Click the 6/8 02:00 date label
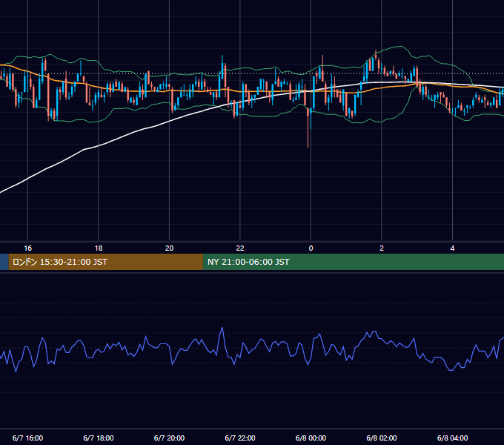The height and width of the screenshot is (445, 504). pyautogui.click(x=382, y=438)
